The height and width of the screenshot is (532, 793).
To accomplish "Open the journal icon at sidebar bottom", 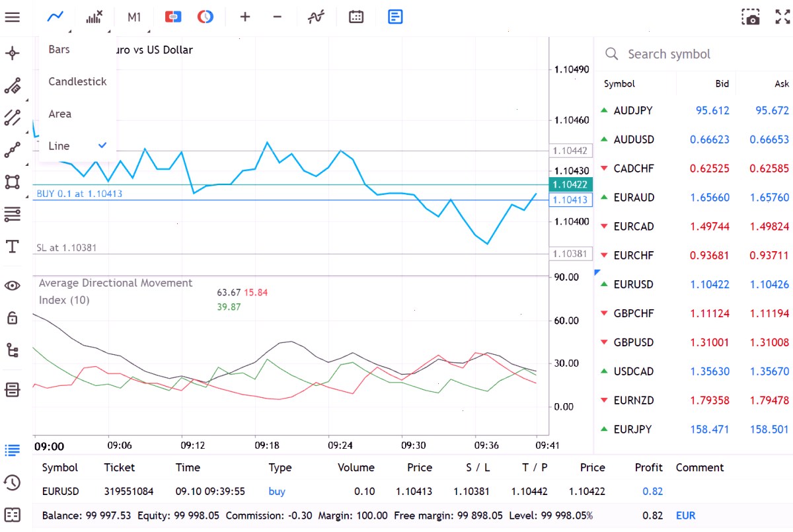I will pos(12,514).
